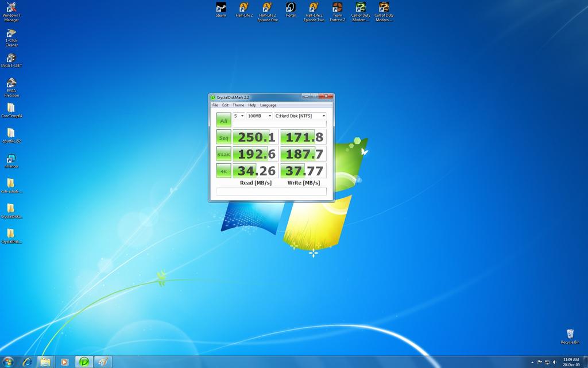Click the CrystalDiskMark title bar app icon
588x368 pixels.
pos(212,98)
